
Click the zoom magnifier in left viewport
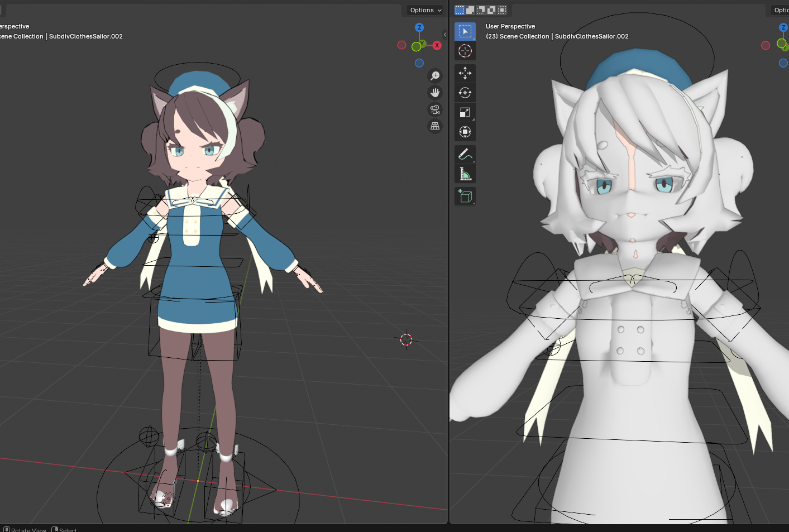click(x=435, y=76)
